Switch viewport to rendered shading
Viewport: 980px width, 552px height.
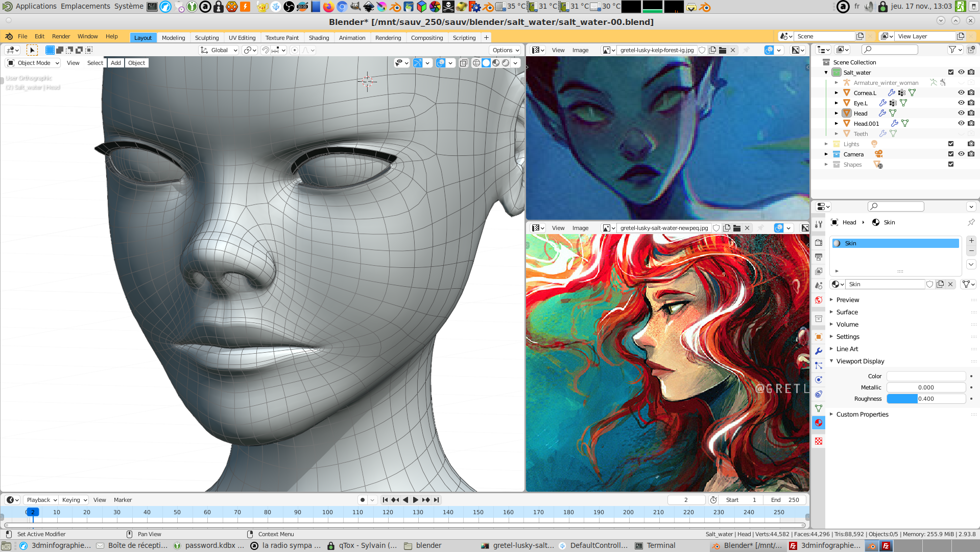coord(506,63)
